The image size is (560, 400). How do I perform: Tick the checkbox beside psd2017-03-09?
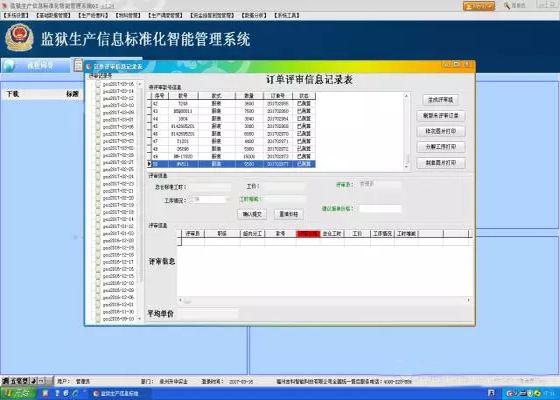(x=98, y=113)
